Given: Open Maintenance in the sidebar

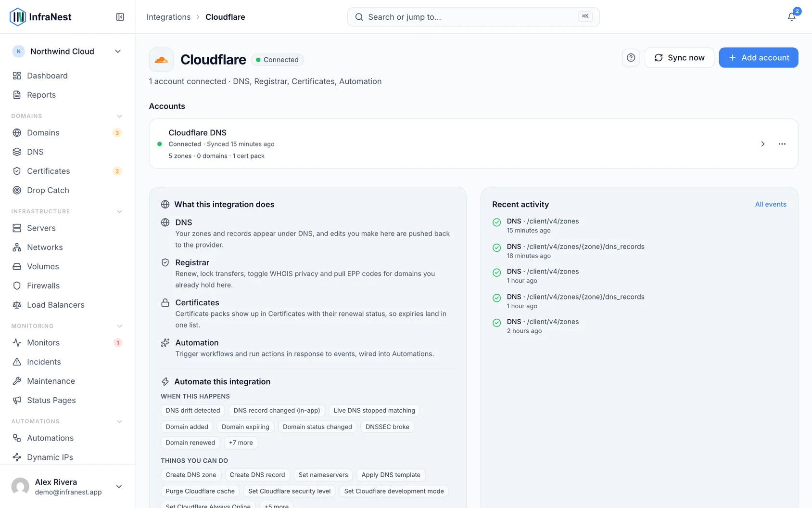Looking at the screenshot, I should 67,381.
